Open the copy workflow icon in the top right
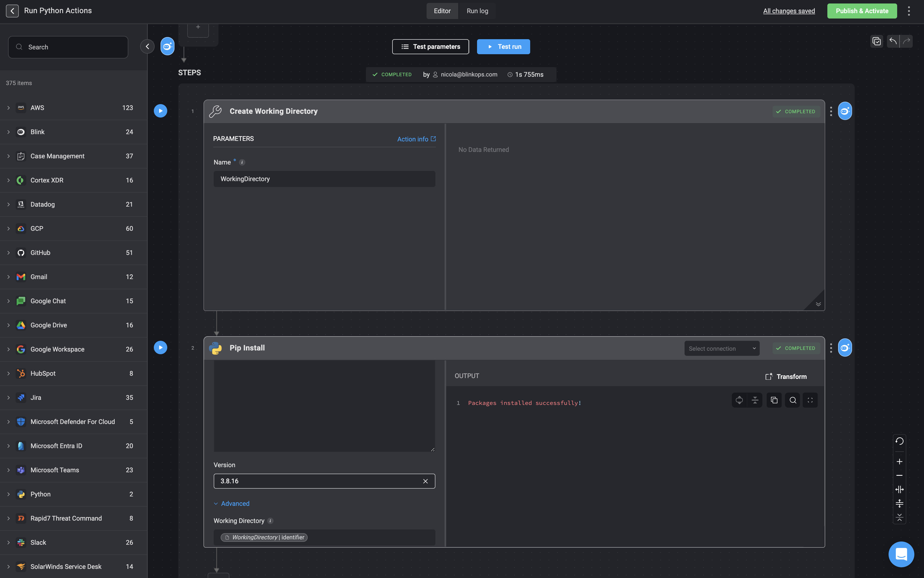 click(x=876, y=41)
